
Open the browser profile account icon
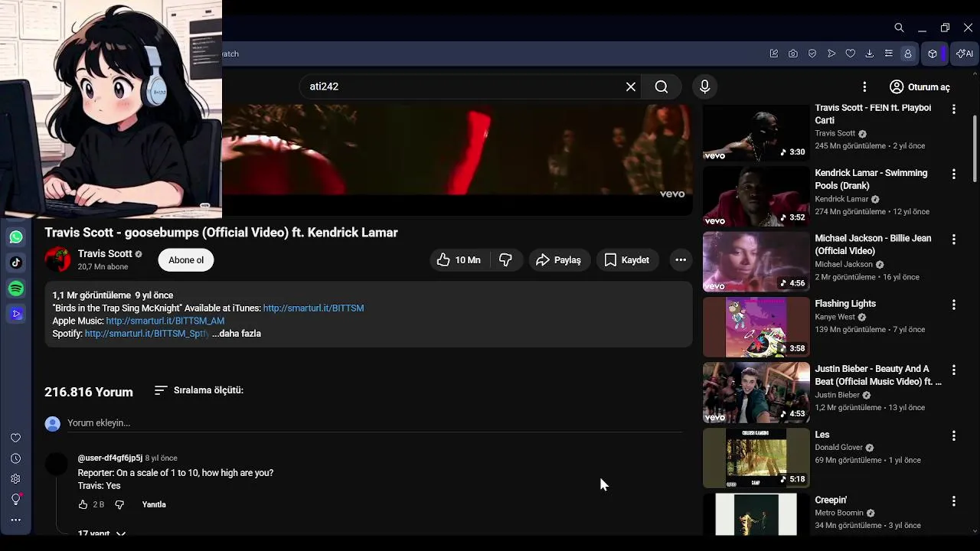tap(908, 54)
